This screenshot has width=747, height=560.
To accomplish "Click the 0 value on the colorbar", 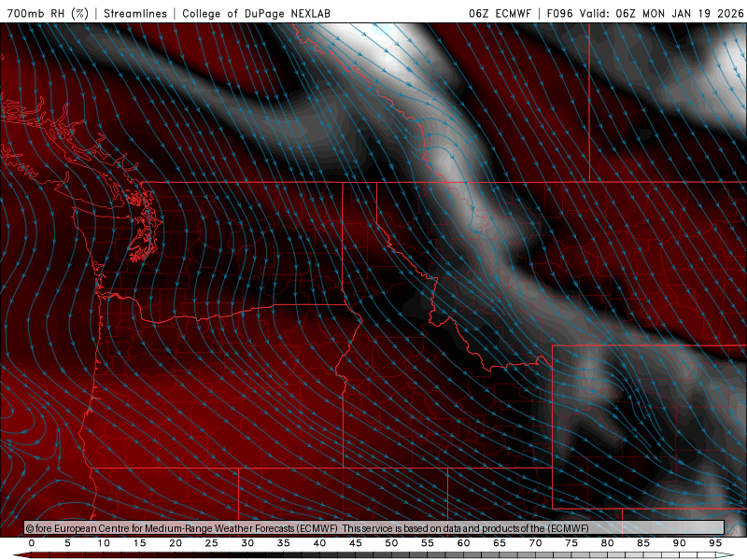I will tap(32, 543).
